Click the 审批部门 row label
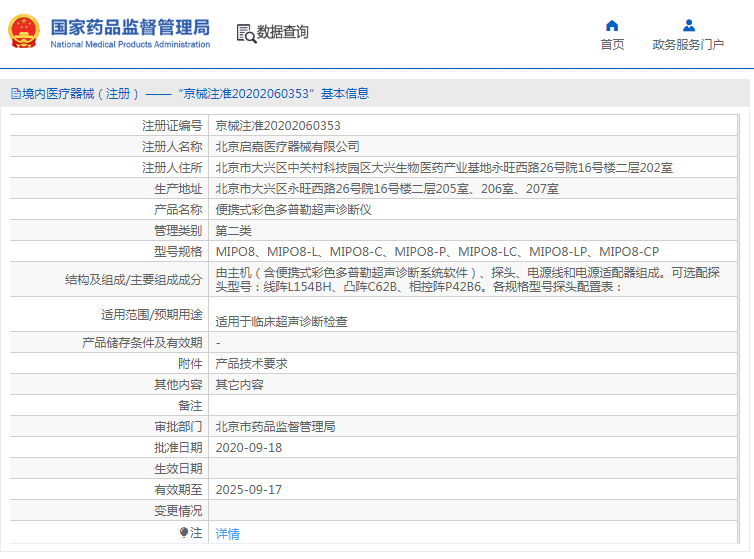 tap(178, 427)
